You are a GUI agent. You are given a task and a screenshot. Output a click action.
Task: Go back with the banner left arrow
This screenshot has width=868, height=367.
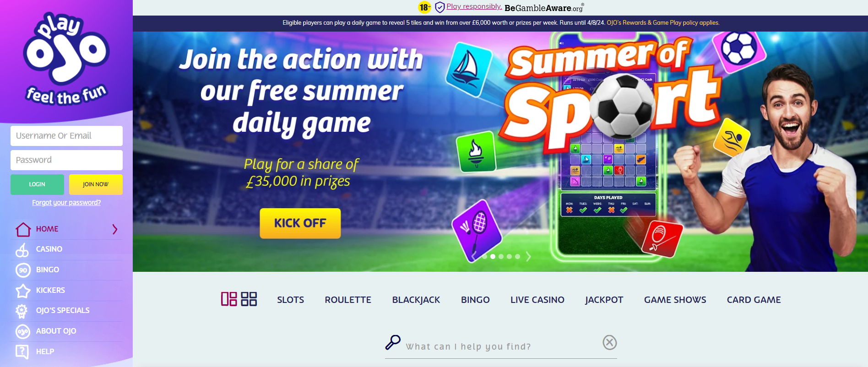click(x=474, y=257)
